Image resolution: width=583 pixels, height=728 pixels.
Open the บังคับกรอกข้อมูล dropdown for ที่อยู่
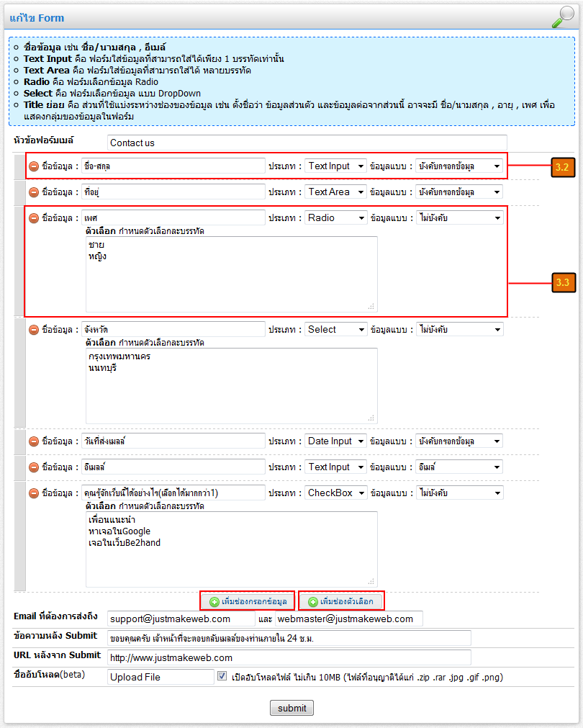coord(459,192)
